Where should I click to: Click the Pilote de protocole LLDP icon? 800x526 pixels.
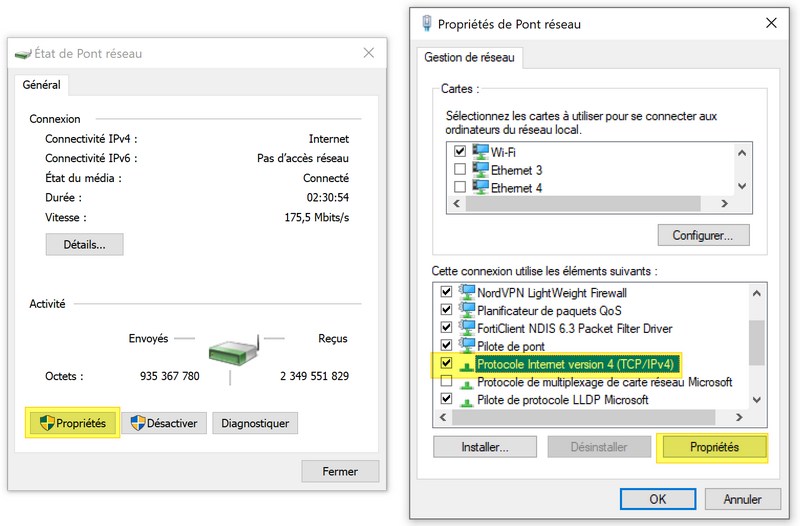467,400
